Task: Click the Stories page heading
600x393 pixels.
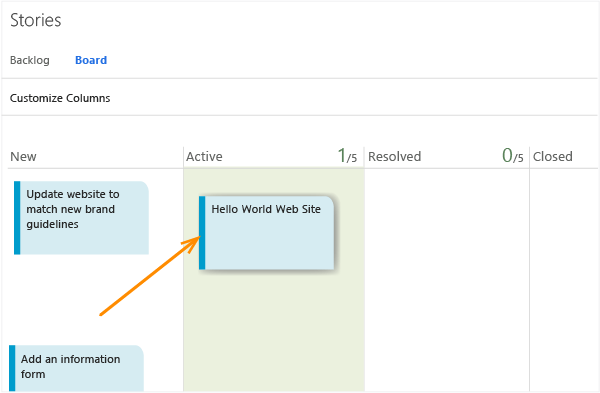Action: (36, 20)
